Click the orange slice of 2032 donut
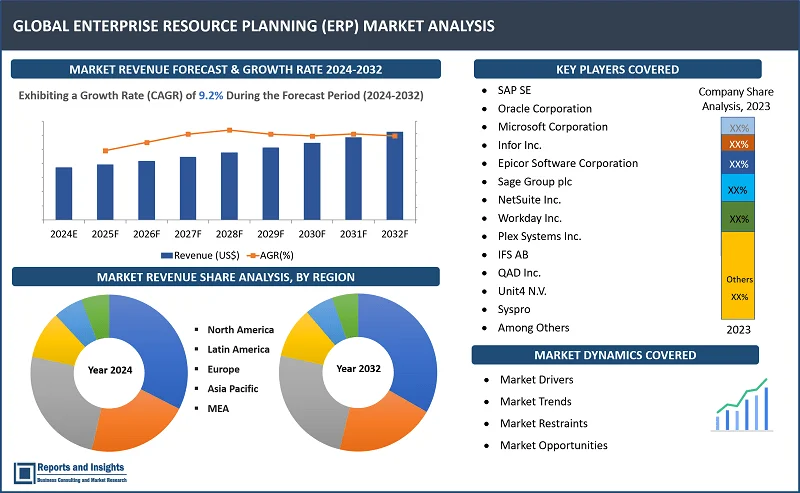This screenshot has width=800, height=493. (x=383, y=426)
